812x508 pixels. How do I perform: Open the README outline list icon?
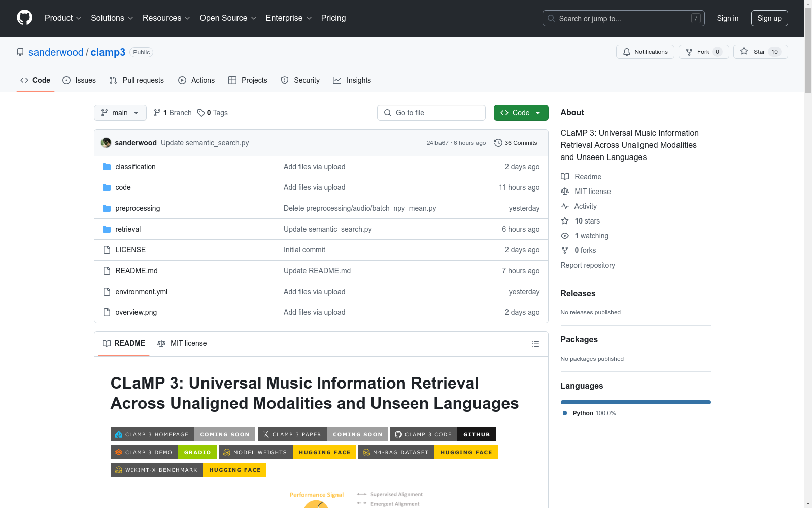[535, 344]
